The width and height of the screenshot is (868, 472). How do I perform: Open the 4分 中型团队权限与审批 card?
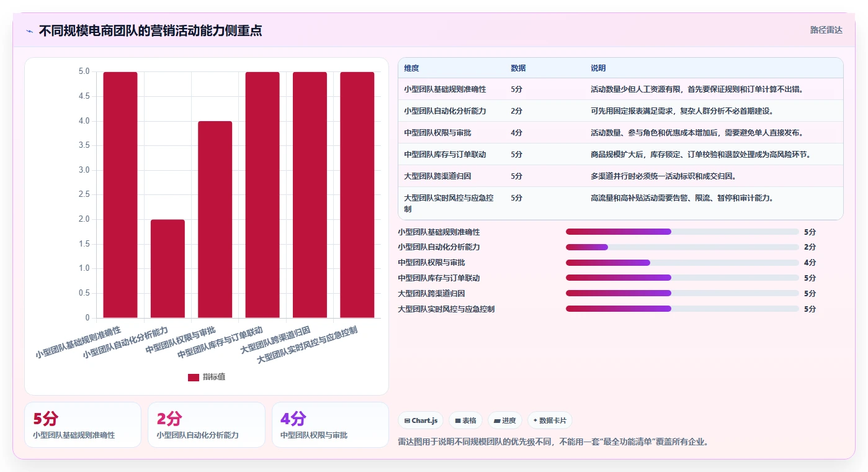point(330,425)
